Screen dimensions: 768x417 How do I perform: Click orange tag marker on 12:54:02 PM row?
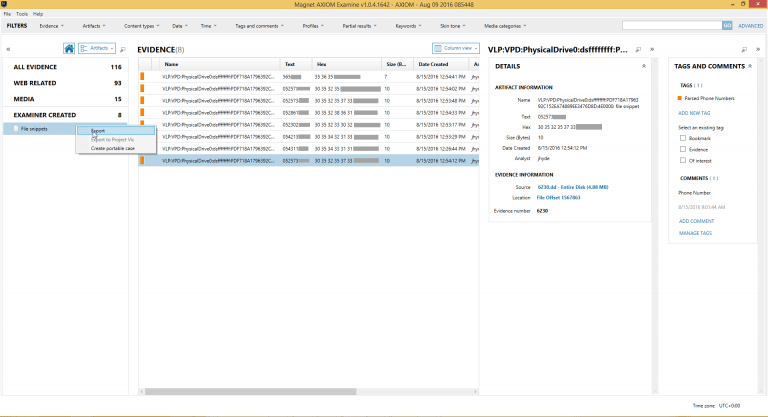coord(142,89)
